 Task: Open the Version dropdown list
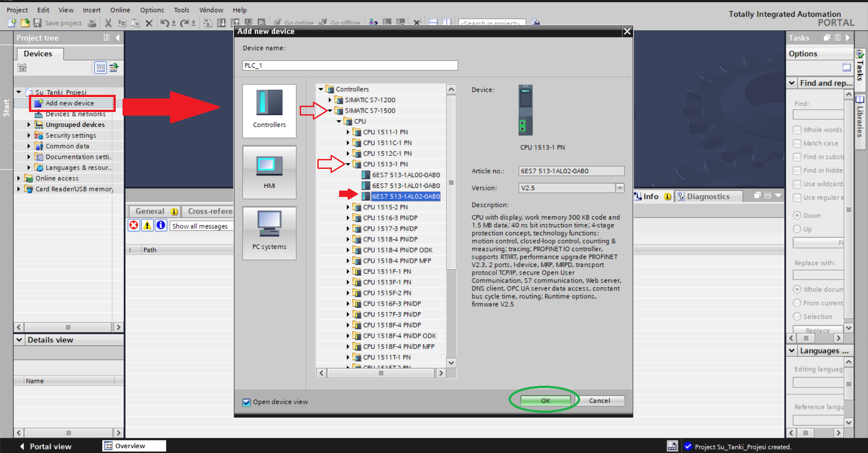(x=620, y=188)
